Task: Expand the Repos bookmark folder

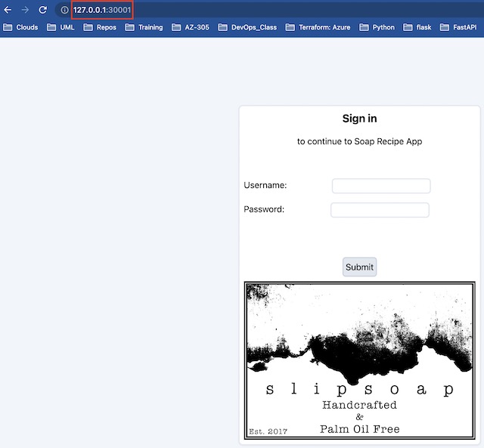Action: click(100, 27)
